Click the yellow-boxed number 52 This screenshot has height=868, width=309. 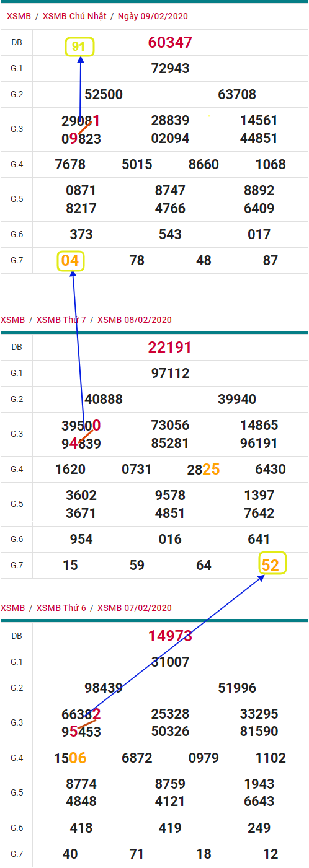pyautogui.click(x=272, y=563)
